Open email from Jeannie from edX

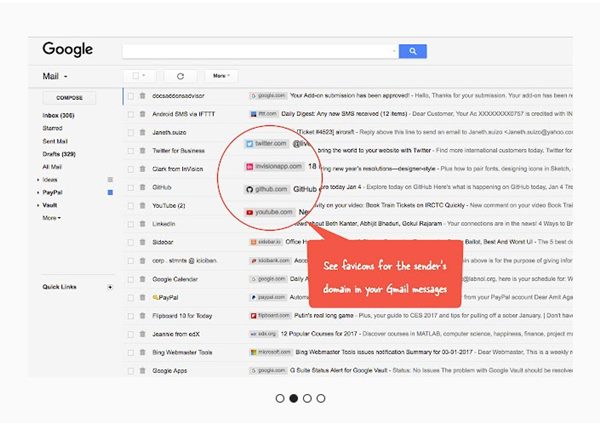pos(348,334)
